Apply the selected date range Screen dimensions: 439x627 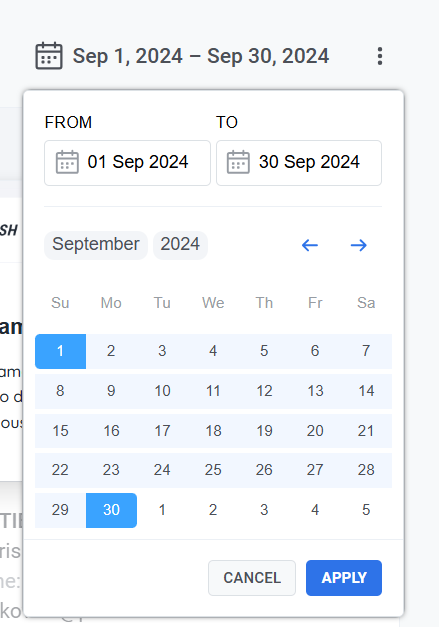pyautogui.click(x=344, y=578)
